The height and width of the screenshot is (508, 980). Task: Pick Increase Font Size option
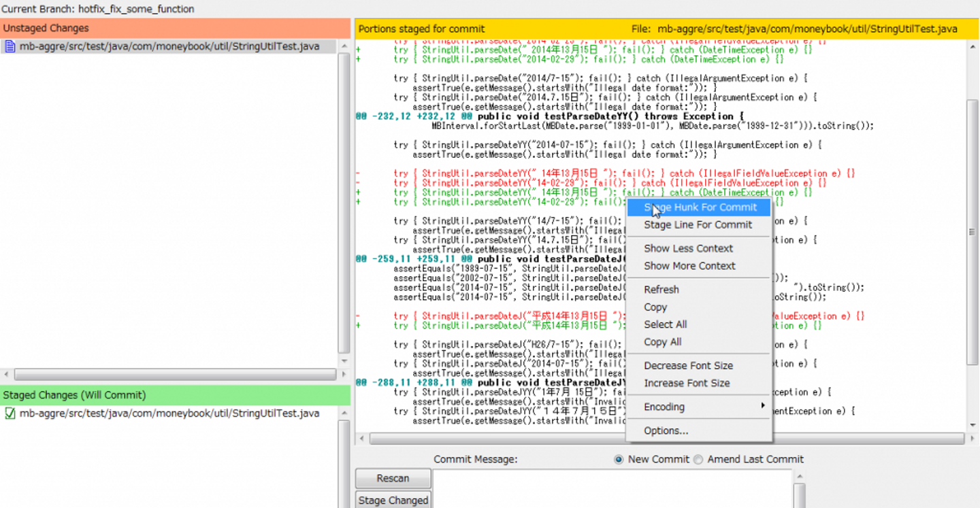click(x=687, y=384)
